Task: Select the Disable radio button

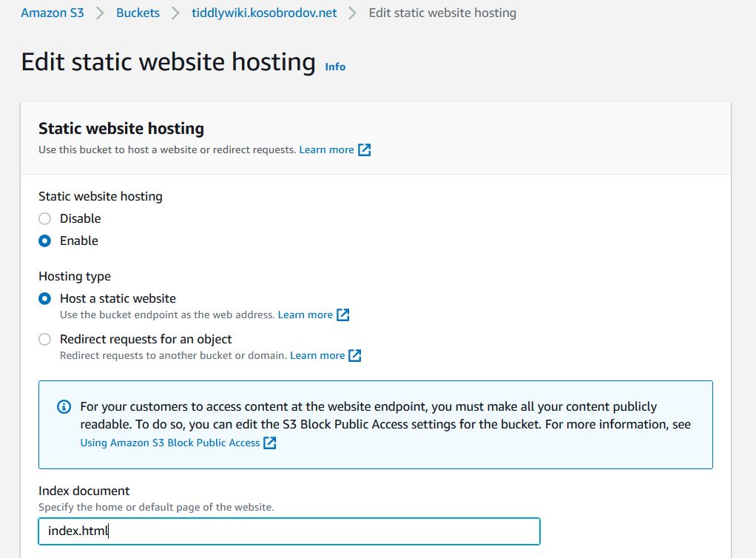Action: (45, 218)
